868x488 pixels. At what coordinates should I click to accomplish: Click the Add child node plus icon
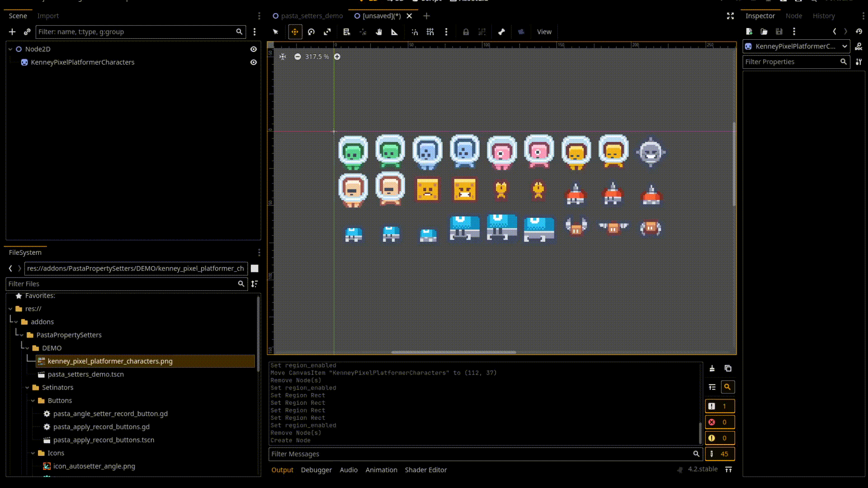point(12,32)
